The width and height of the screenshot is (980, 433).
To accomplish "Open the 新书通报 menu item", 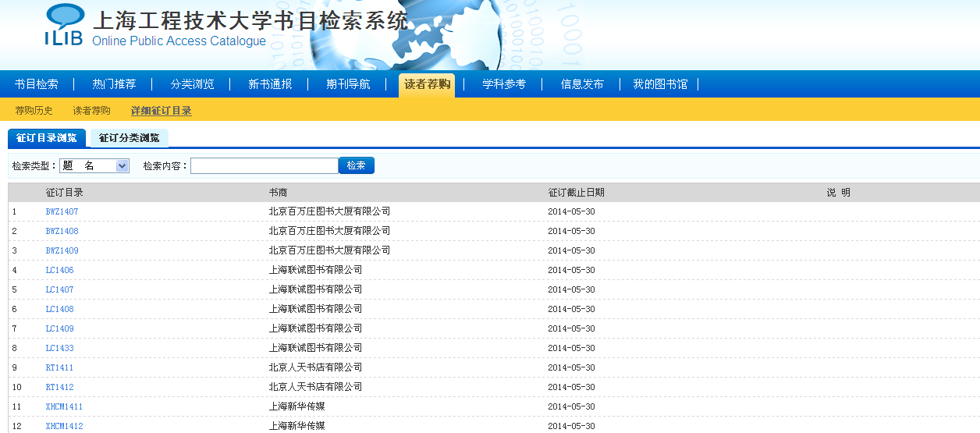I will coord(270,84).
